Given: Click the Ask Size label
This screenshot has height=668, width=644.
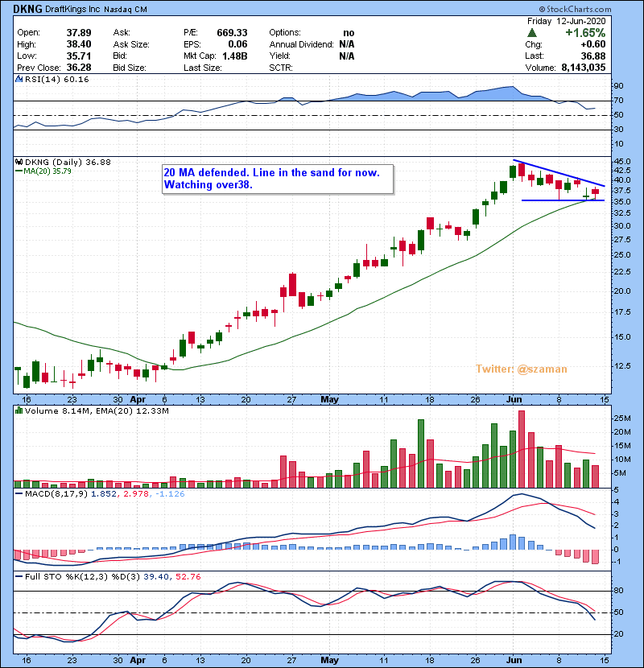Looking at the screenshot, I should [131, 44].
